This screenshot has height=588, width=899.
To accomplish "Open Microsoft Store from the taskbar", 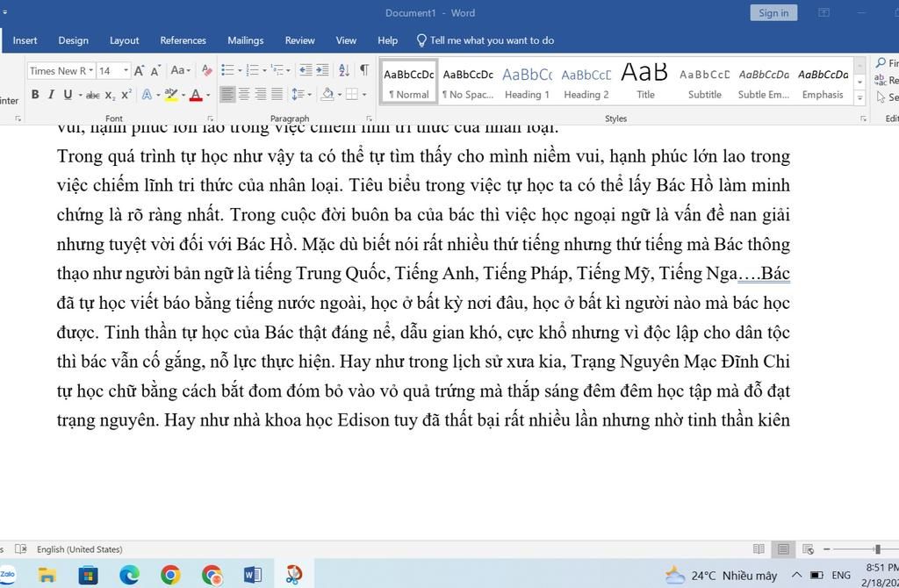I will click(89, 574).
